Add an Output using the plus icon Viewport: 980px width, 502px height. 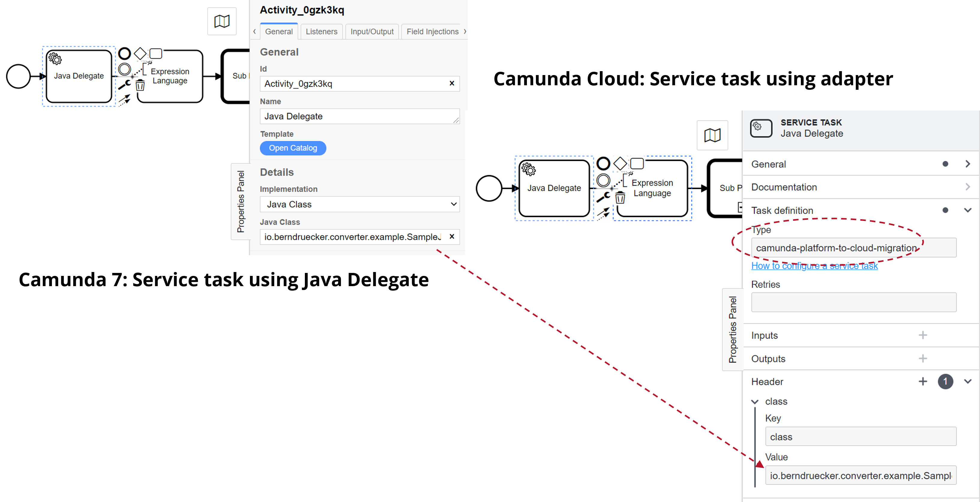(x=923, y=358)
